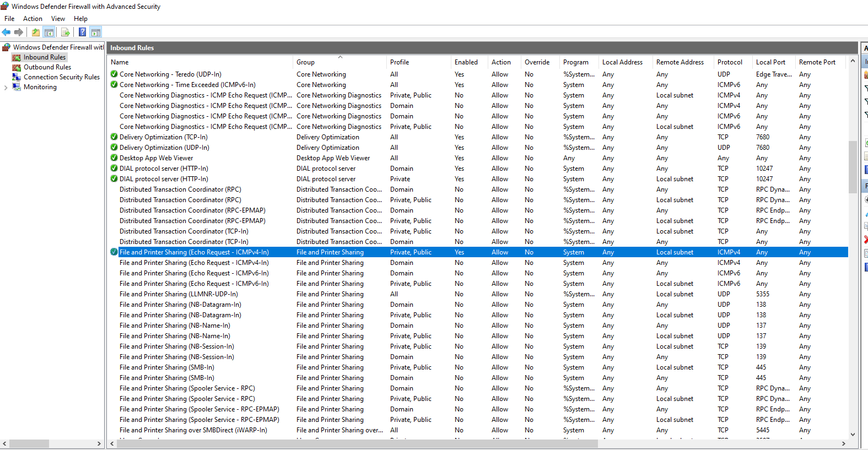Click green check icon of Desktop App Web Viewer
Viewport: 868px width, 450px height.
pyautogui.click(x=114, y=158)
